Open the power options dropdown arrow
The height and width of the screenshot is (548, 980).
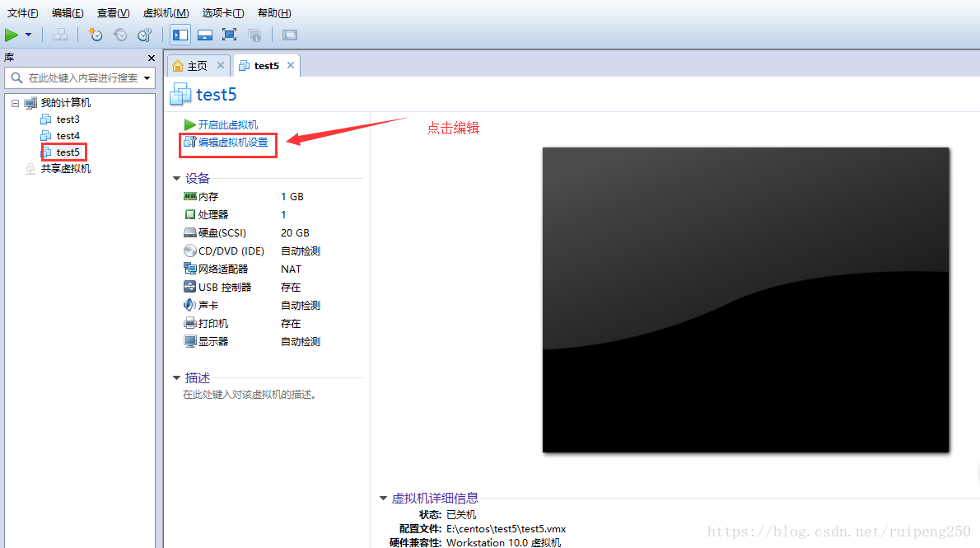point(28,35)
